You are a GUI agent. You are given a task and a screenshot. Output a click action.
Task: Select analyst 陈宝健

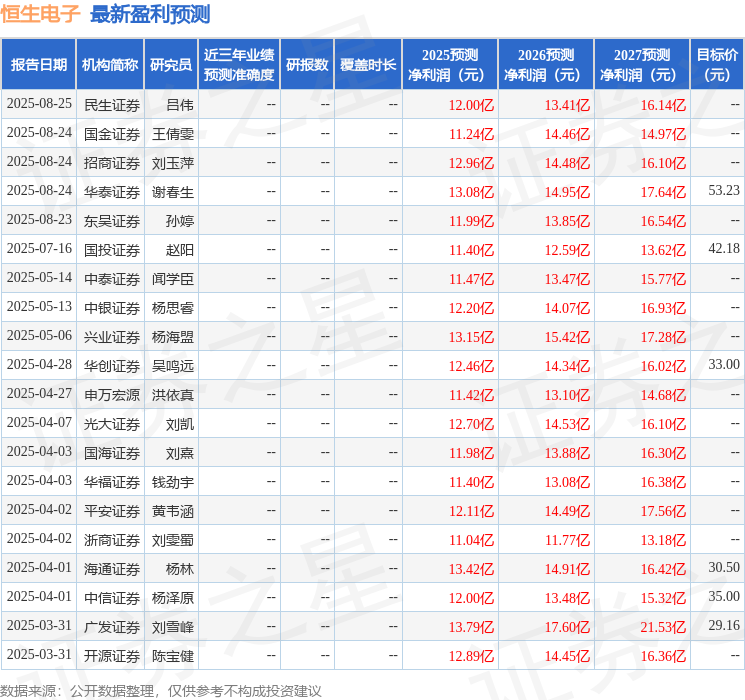[173, 656]
